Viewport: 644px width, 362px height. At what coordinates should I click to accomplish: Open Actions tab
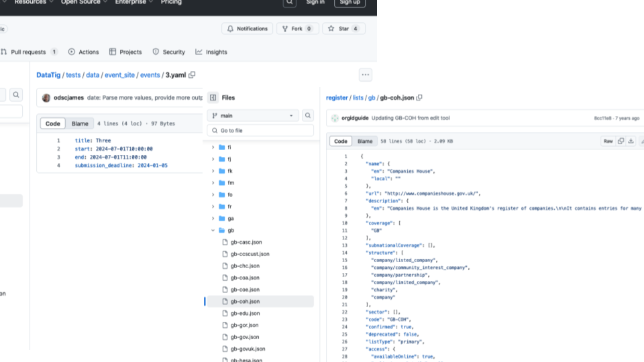(x=83, y=52)
